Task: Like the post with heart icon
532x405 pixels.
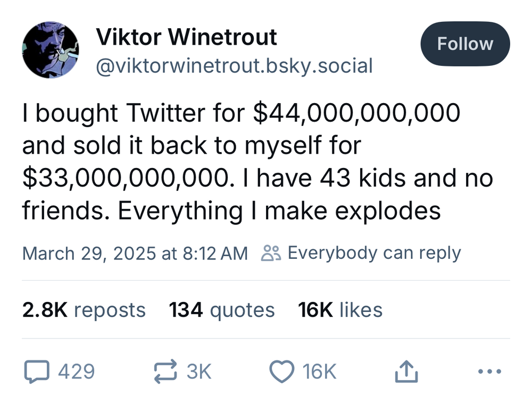Action: click(x=282, y=372)
